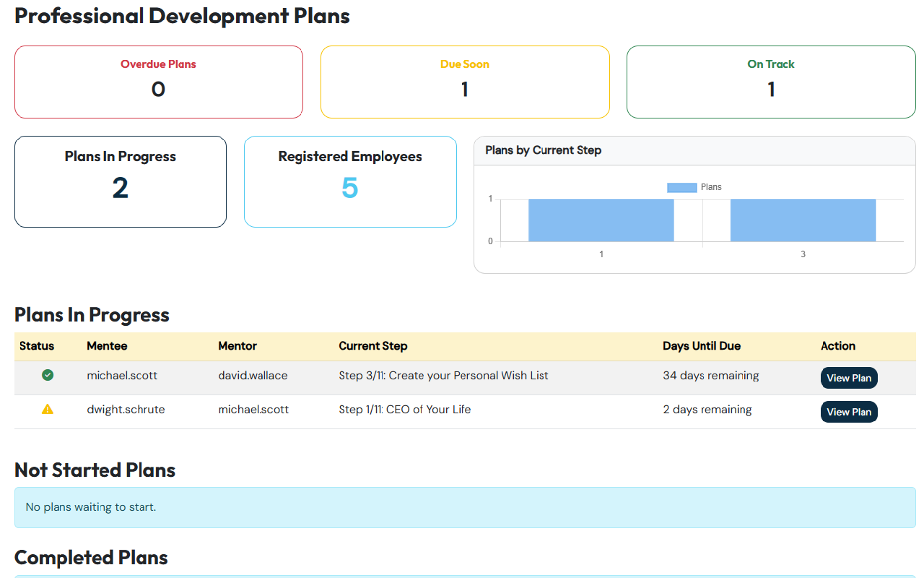Screen dimensions: 924x578
Task: Click the 'Step 1/11: CEO of Your Life' cell
Action: [404, 410]
